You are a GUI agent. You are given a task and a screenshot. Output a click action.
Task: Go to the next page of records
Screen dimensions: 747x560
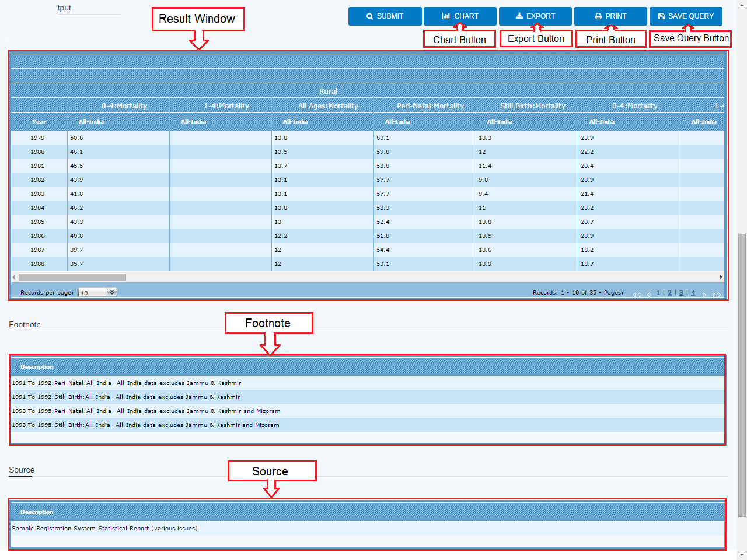[x=704, y=295]
